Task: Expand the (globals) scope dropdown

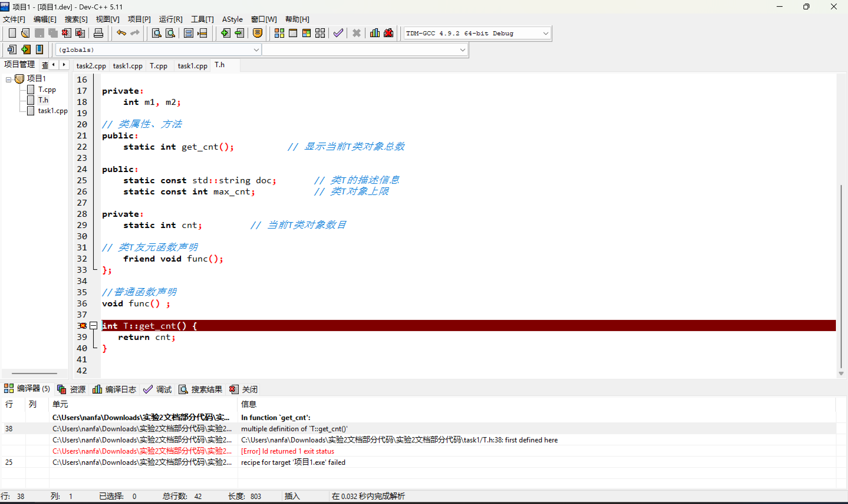Action: point(256,50)
